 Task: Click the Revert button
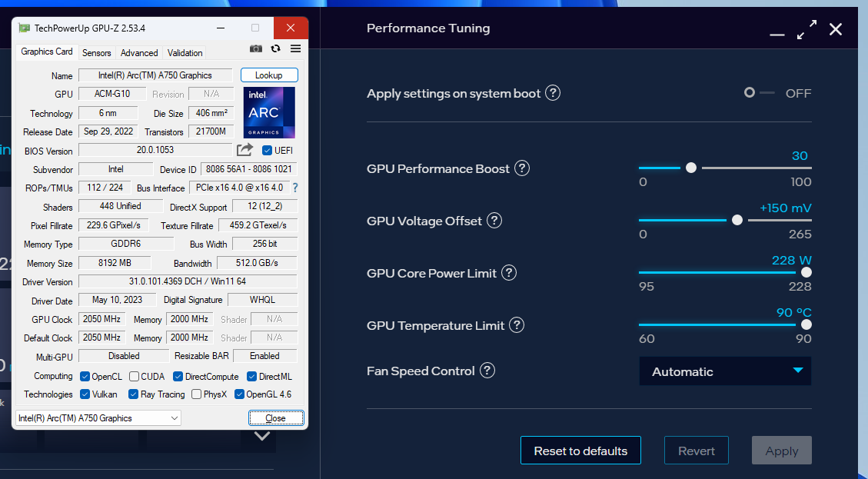pyautogui.click(x=697, y=451)
